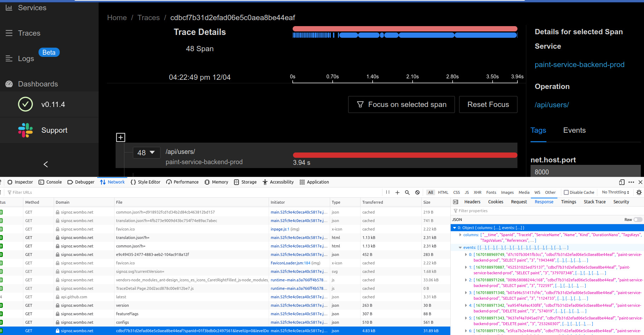
Task: Open the No Throttling dropdown
Action: click(615, 192)
